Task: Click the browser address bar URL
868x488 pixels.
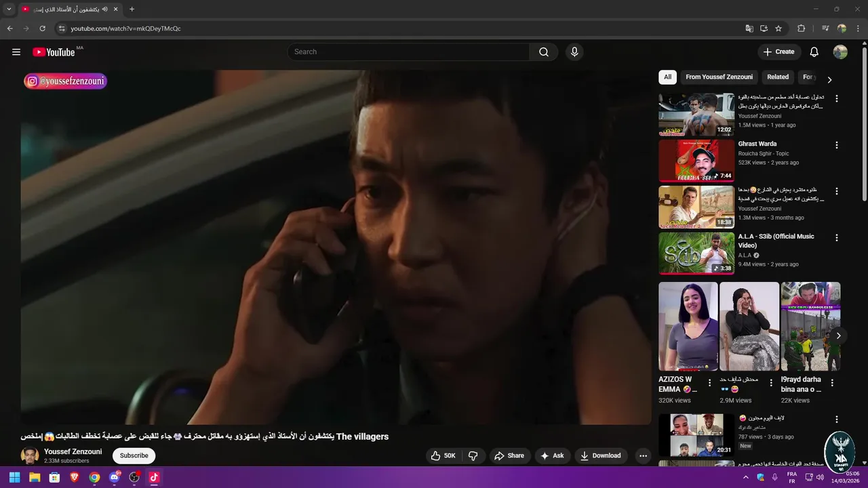Action: 125,28
